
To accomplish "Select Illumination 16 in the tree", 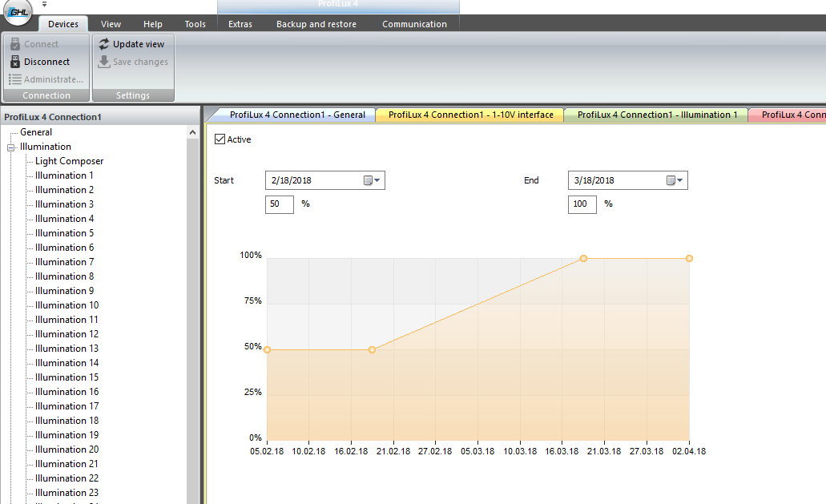I will (x=67, y=392).
